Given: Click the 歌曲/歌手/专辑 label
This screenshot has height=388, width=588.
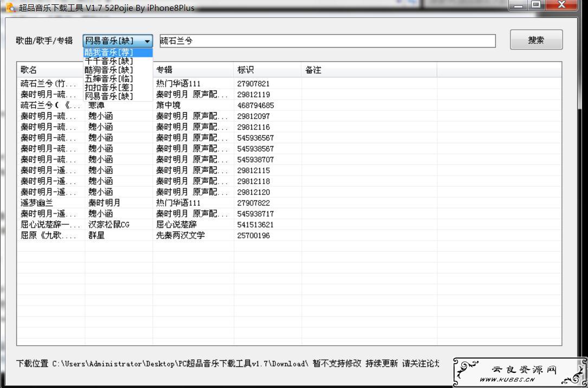Looking at the screenshot, I should coord(44,41).
